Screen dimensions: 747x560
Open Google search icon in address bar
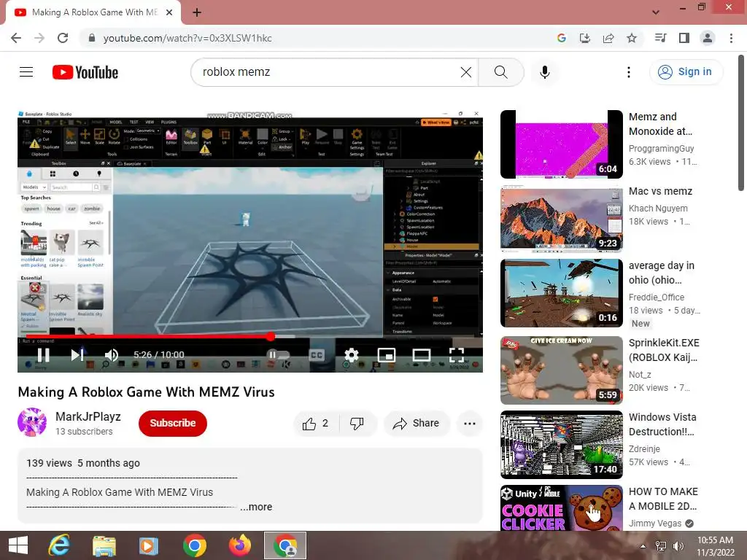click(562, 38)
